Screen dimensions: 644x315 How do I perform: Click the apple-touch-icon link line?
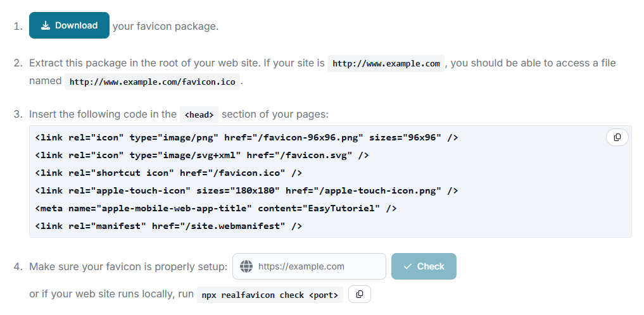point(246,190)
